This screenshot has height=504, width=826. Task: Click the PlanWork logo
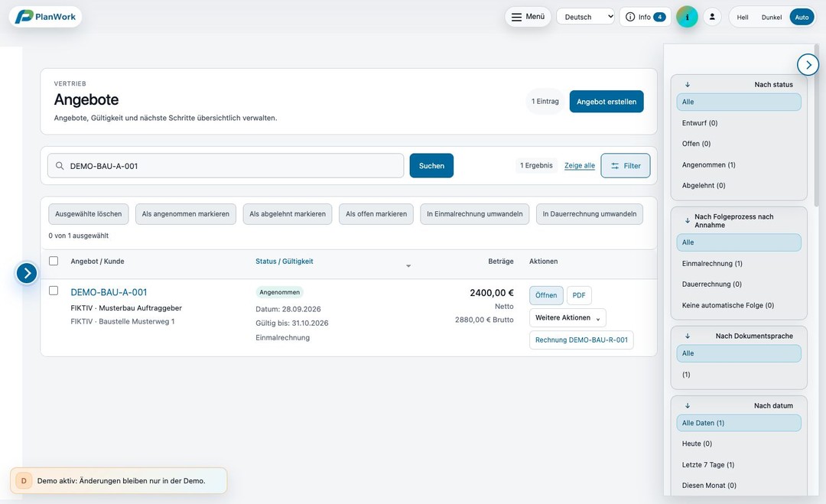pyautogui.click(x=45, y=17)
